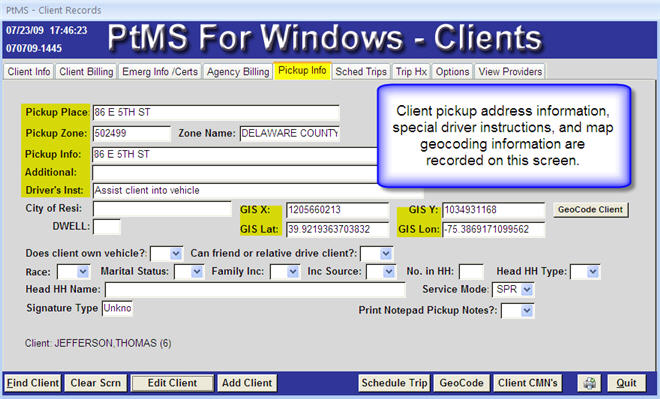The height and width of the screenshot is (399, 660).
Task: Open the Inc Source dropdown
Action: 389,272
